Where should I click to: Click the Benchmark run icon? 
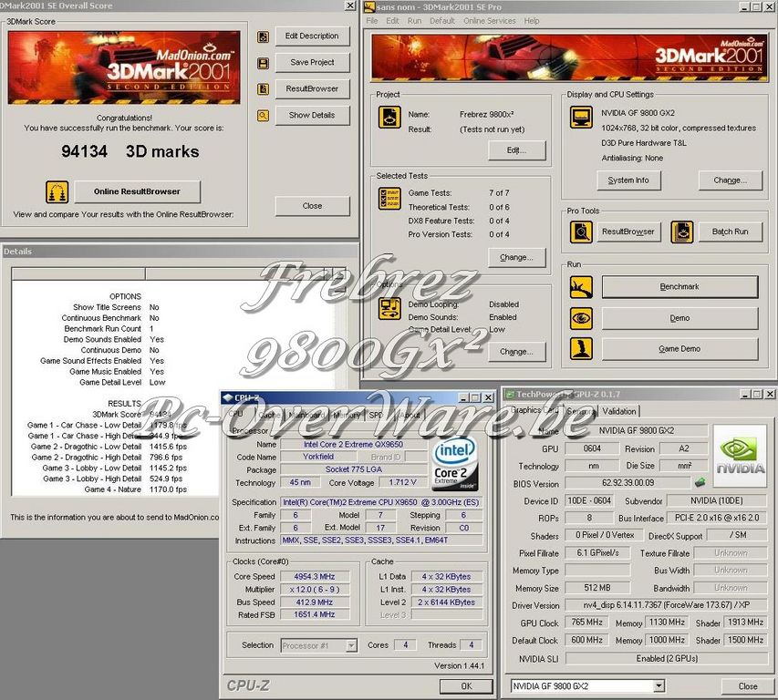pos(580,287)
